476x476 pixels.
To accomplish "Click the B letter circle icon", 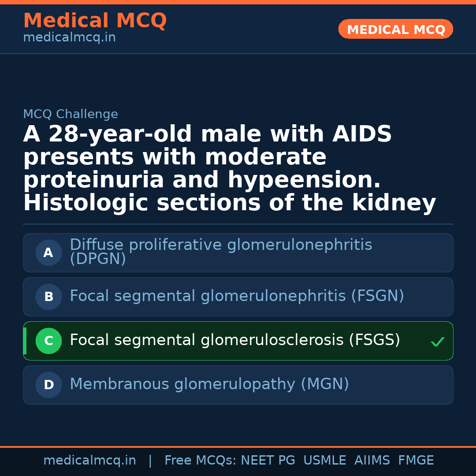I will pyautogui.click(x=48, y=297).
